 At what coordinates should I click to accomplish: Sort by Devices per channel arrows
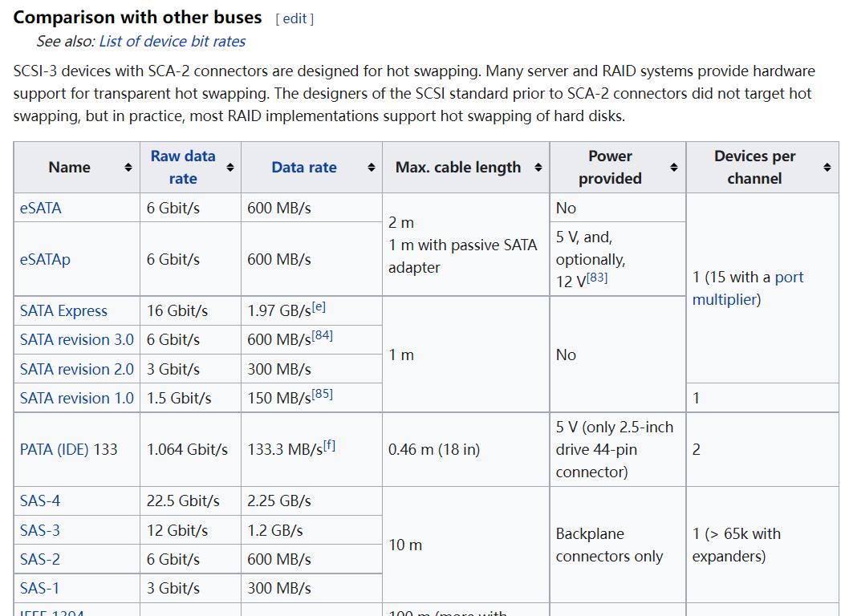coord(827,168)
